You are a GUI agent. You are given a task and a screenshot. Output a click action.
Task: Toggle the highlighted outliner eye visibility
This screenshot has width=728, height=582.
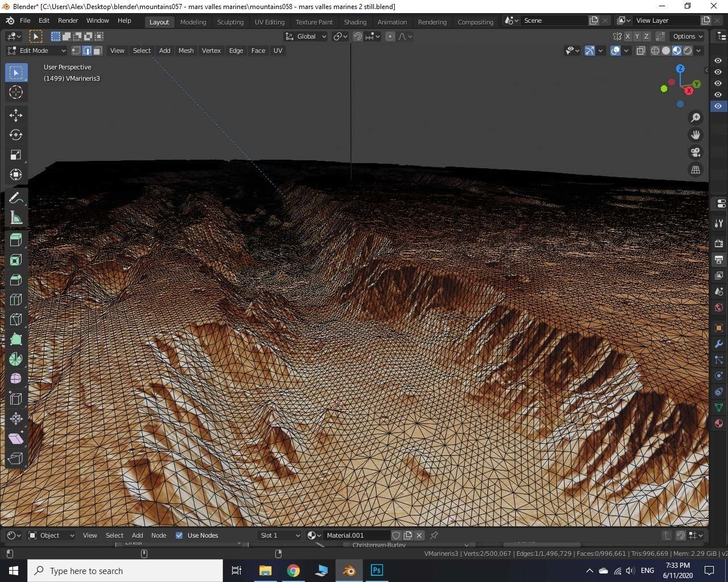[x=718, y=106]
